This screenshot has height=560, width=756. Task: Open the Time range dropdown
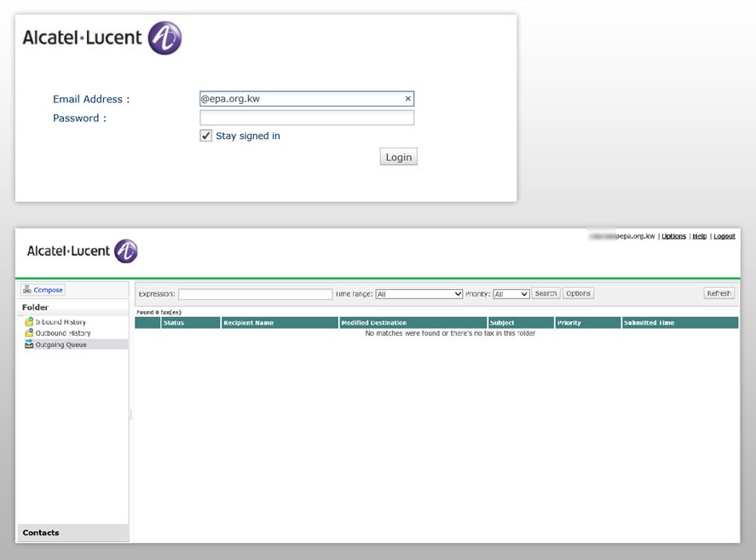click(419, 294)
